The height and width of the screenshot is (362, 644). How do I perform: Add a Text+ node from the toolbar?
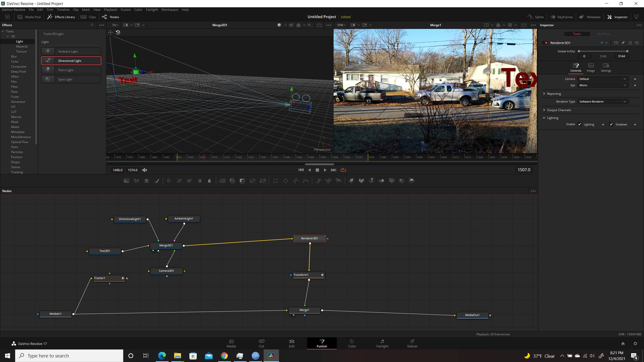(x=146, y=181)
